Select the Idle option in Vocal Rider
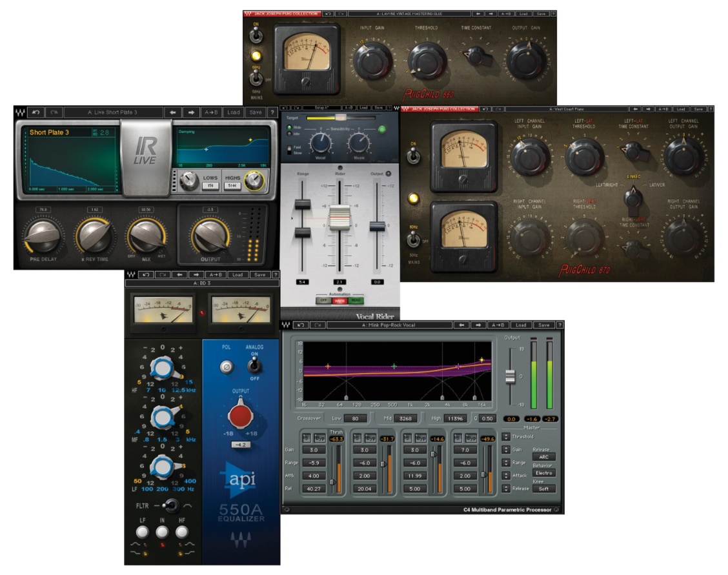Viewport: 728px width, 575px height. (288, 134)
